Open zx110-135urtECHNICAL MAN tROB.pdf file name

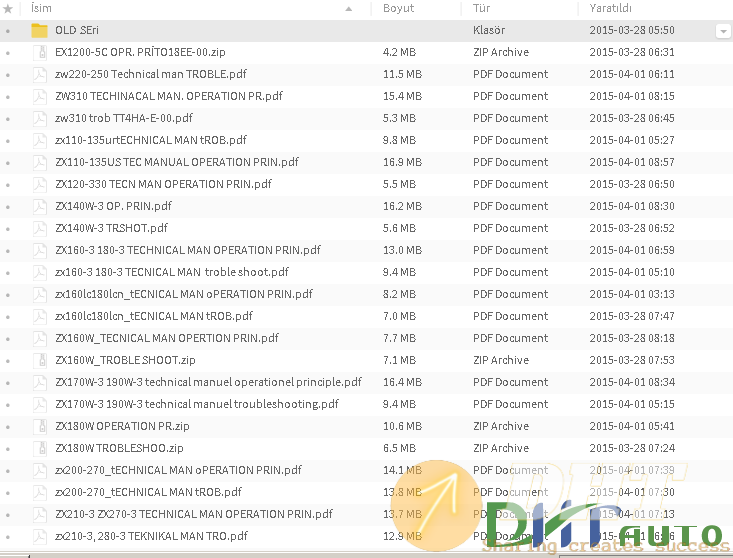coord(151,140)
